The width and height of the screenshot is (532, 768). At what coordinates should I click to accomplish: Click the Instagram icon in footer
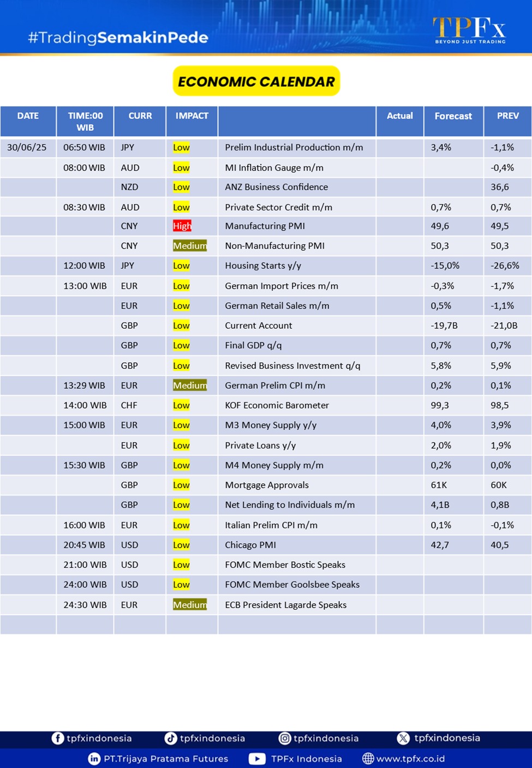coord(285,738)
